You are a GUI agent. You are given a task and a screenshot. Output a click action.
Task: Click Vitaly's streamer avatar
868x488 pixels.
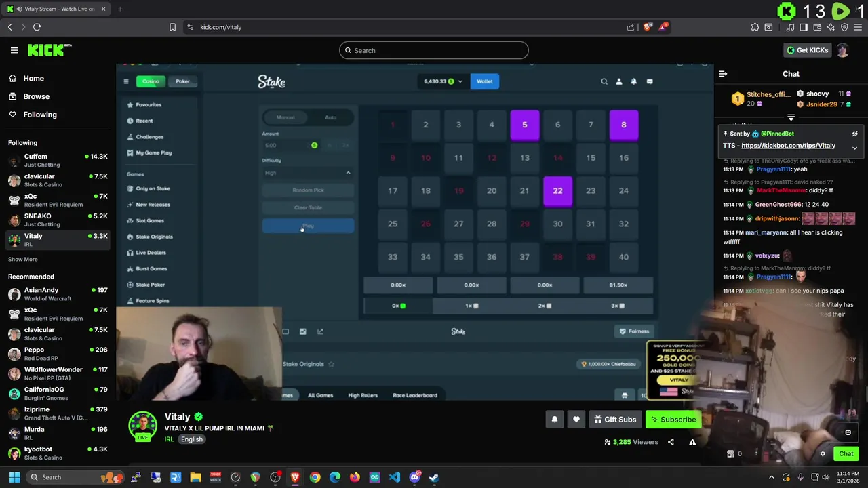click(x=143, y=426)
